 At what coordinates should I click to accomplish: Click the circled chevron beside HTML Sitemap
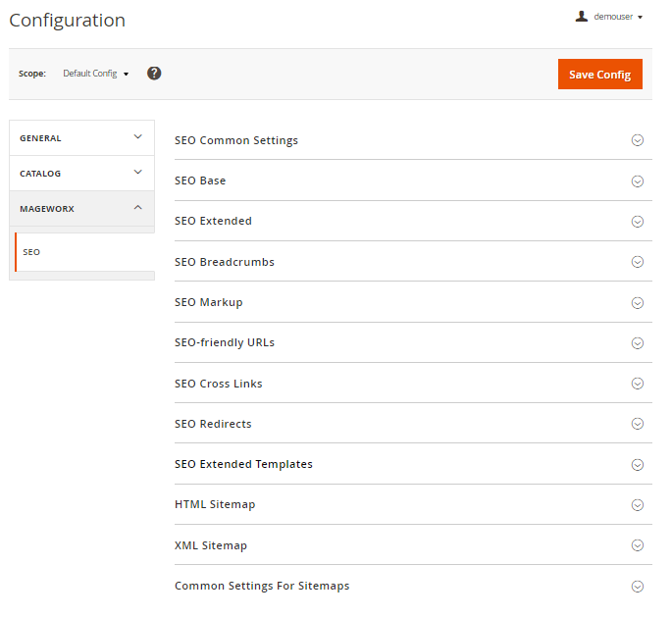click(x=637, y=505)
